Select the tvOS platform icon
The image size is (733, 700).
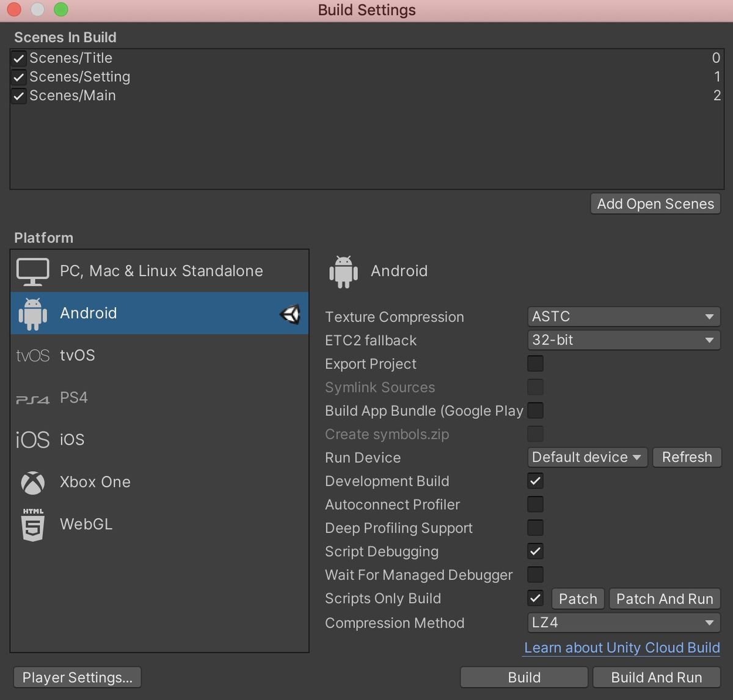32,355
